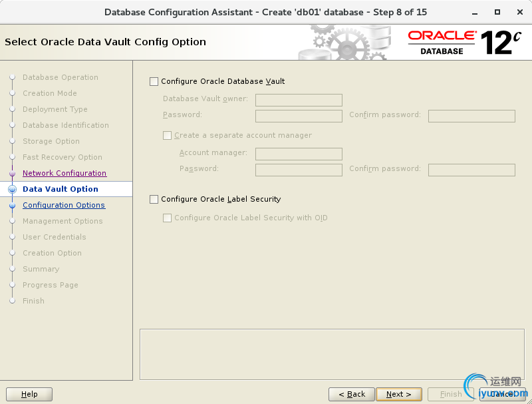Select the Configuration Options step bullet

tap(12, 206)
